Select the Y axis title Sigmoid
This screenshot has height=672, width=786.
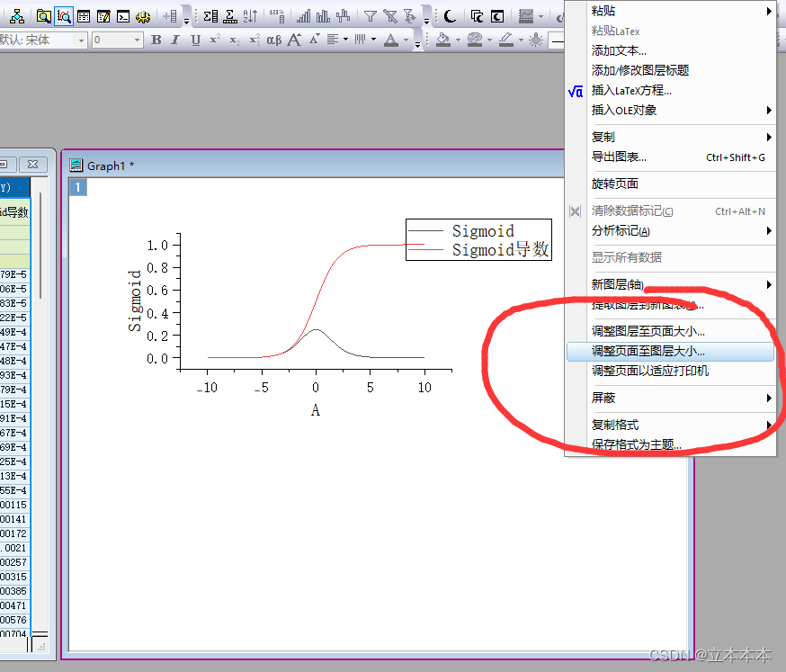(134, 300)
